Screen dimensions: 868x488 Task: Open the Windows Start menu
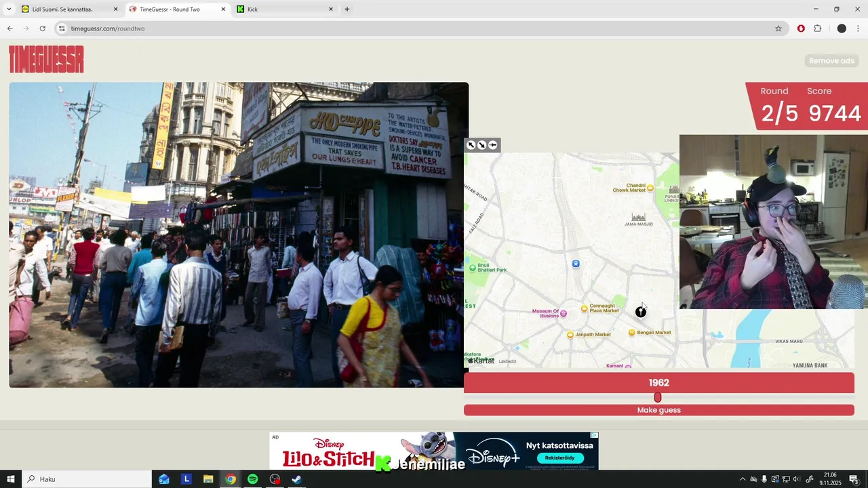(10, 479)
